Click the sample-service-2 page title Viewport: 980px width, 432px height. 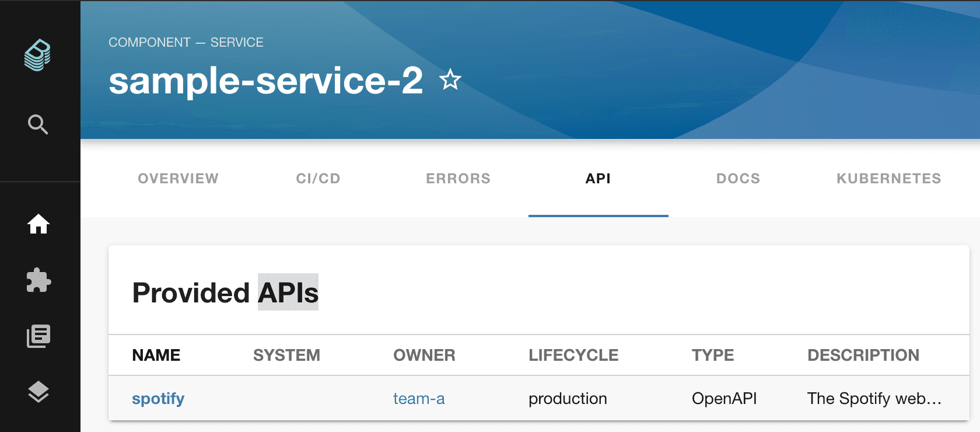(x=266, y=81)
